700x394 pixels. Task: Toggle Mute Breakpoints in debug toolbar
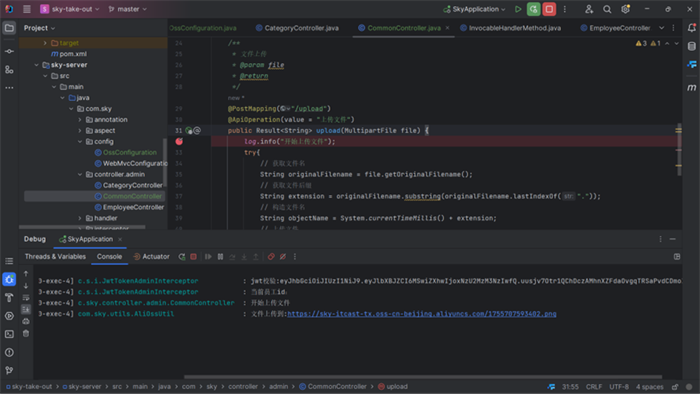[x=283, y=257]
